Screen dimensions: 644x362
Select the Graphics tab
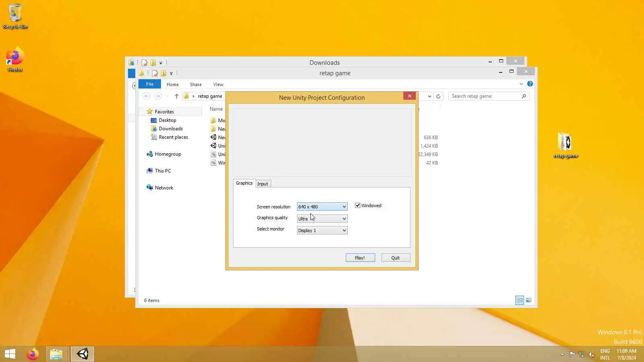pyautogui.click(x=244, y=183)
